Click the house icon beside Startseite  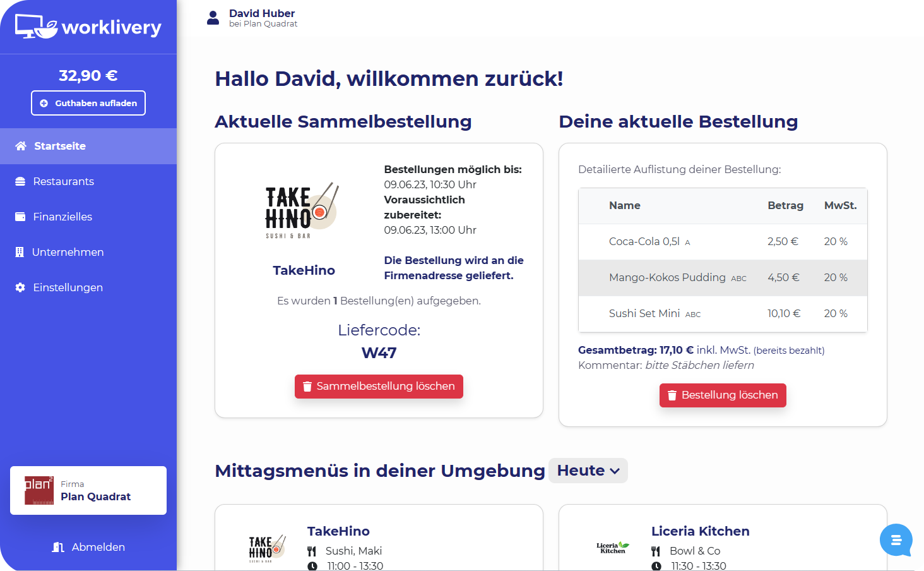click(21, 146)
